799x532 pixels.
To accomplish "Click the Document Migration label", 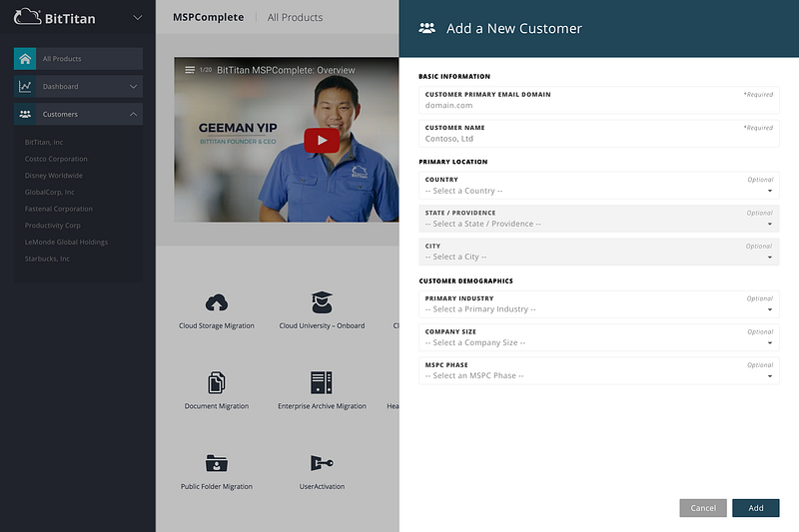I will (x=217, y=406).
